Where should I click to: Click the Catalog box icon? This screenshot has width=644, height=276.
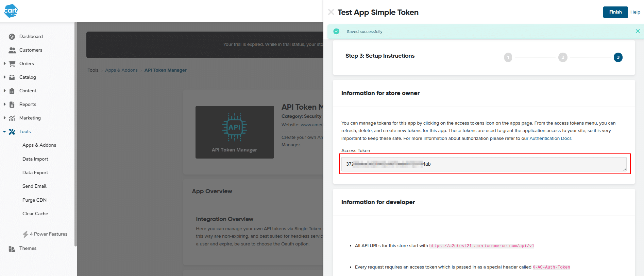tap(12, 77)
